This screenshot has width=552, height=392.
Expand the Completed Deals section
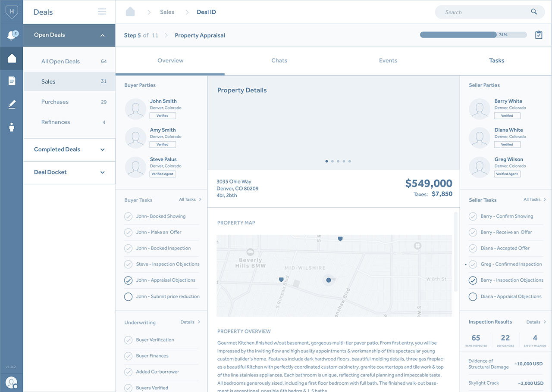[102, 149]
